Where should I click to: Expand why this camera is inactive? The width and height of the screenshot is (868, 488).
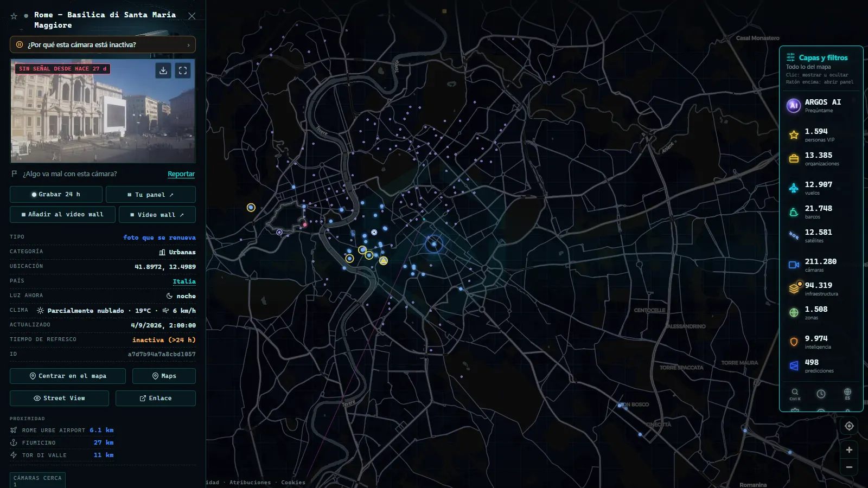click(103, 44)
